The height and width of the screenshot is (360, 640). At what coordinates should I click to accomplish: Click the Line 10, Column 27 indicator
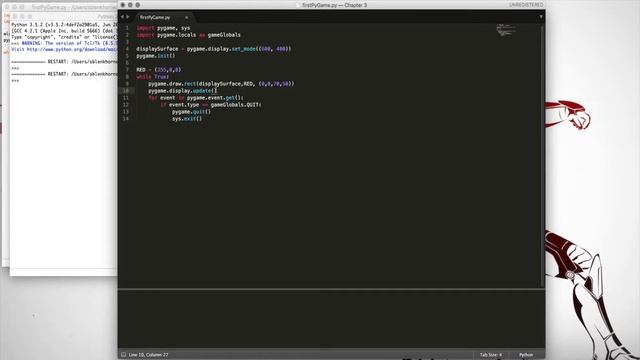pyautogui.click(x=148, y=355)
